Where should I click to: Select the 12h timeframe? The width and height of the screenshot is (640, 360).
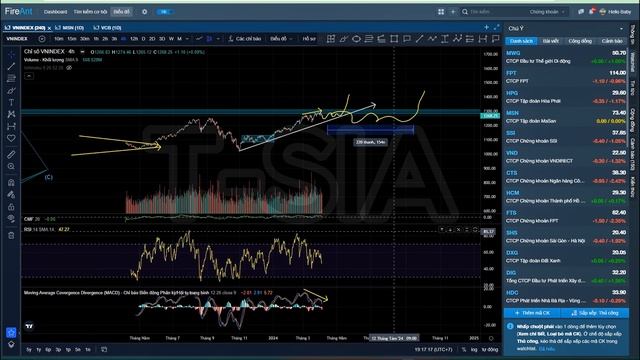point(134,39)
